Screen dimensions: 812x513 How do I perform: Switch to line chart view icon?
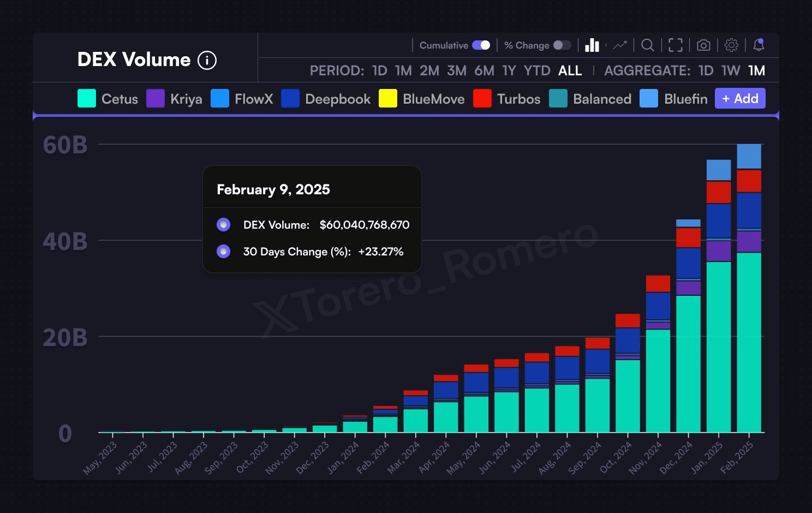pyautogui.click(x=620, y=45)
